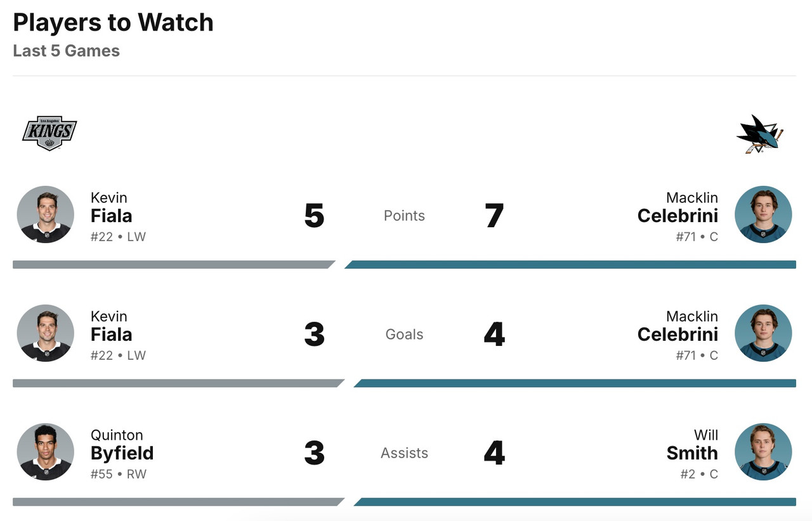
Task: Click the Kings gray Points comparison bar
Action: pyautogui.click(x=171, y=265)
